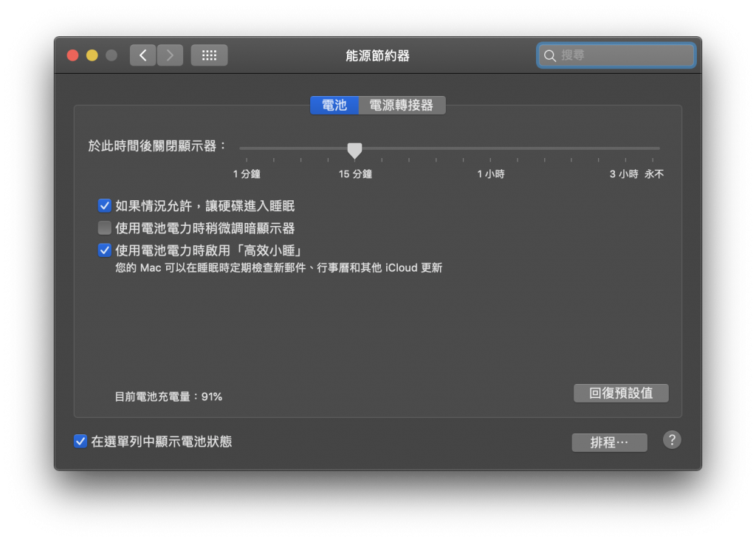Focus the 搜尋 search field
This screenshot has width=756, height=542.
[616, 56]
